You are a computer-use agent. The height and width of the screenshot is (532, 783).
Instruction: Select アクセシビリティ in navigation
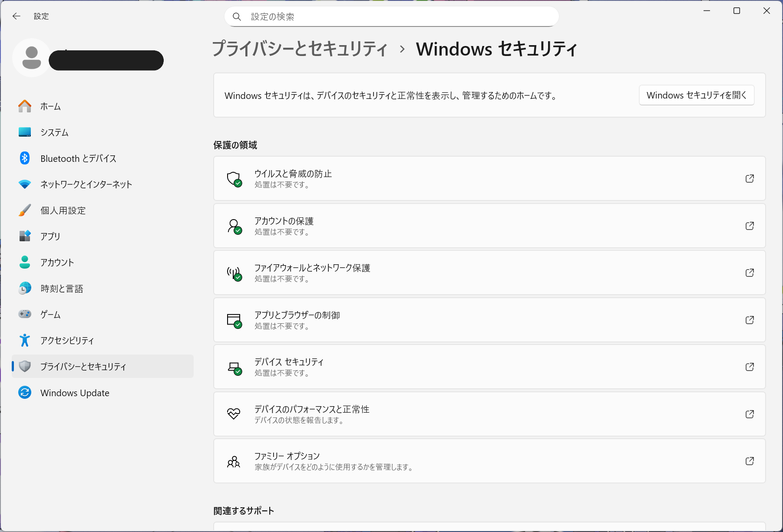point(67,341)
